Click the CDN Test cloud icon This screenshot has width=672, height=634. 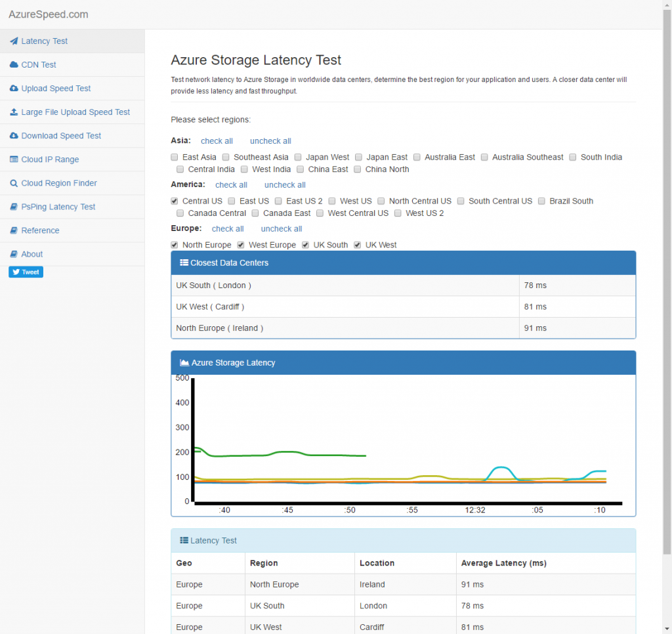tap(14, 64)
